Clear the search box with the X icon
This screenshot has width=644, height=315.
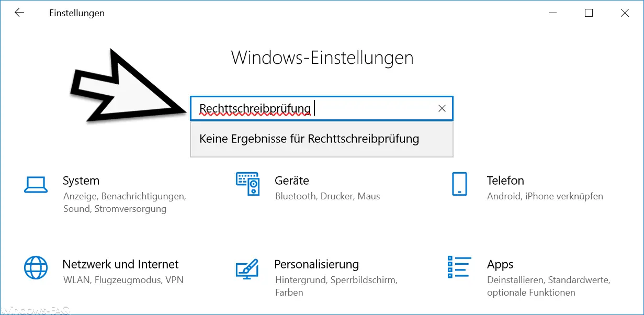442,108
